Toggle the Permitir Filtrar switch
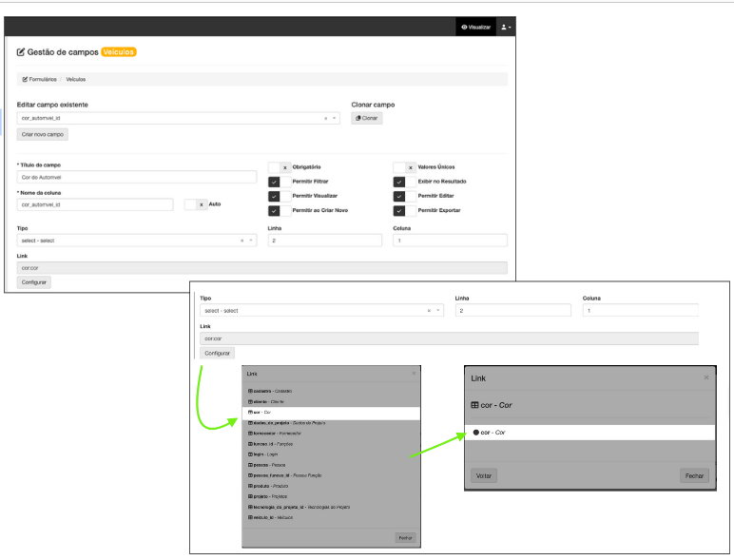 [280, 182]
